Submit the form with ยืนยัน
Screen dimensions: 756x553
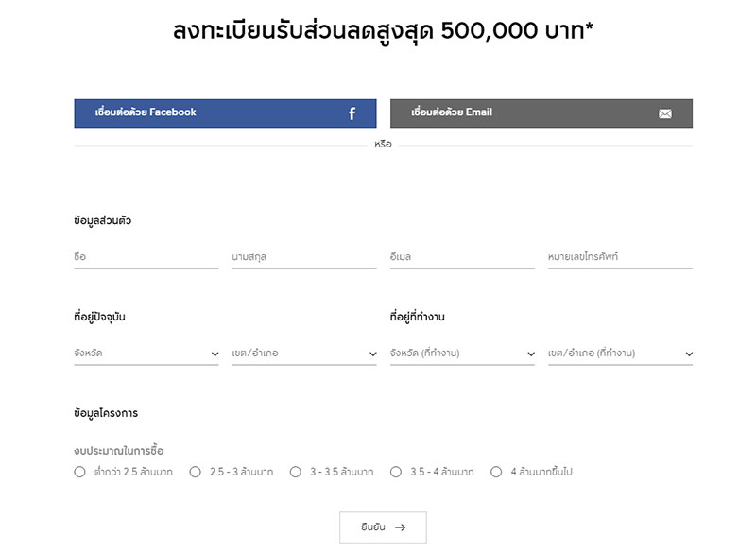(383, 527)
